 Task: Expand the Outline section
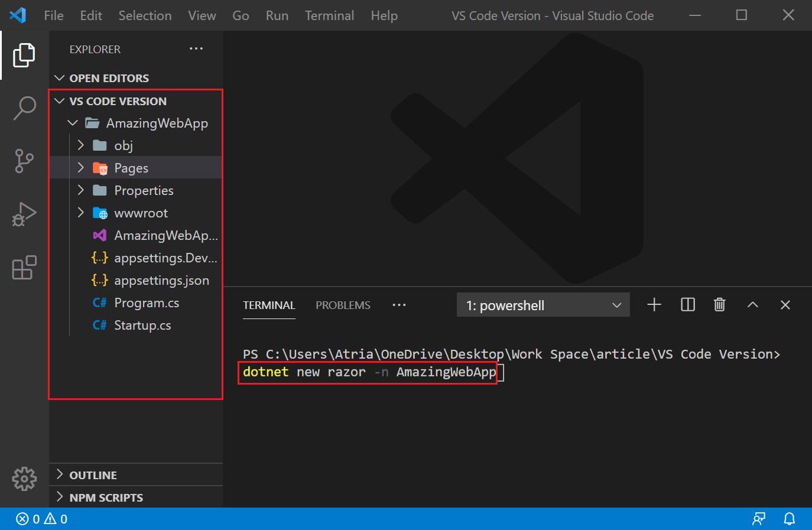(59, 474)
